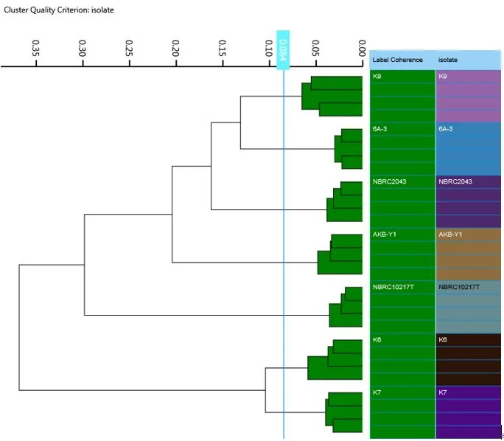Click the K7 violet isolate cell

click(469, 412)
